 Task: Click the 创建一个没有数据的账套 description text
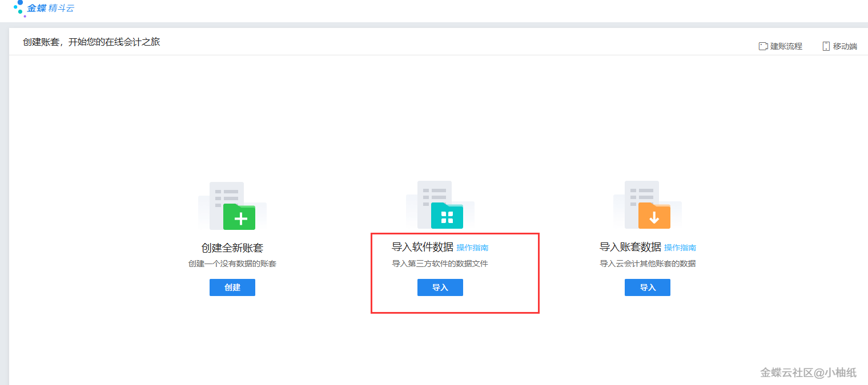point(232,264)
